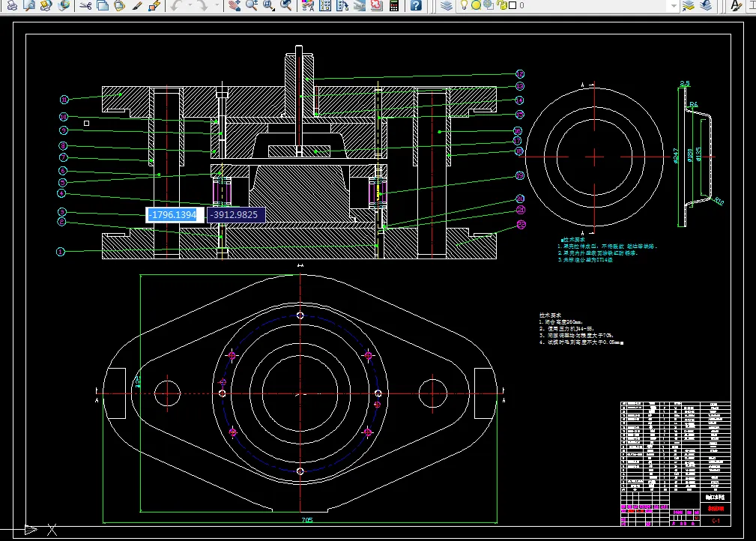Click the white 技术要求 notes heading

click(x=550, y=315)
